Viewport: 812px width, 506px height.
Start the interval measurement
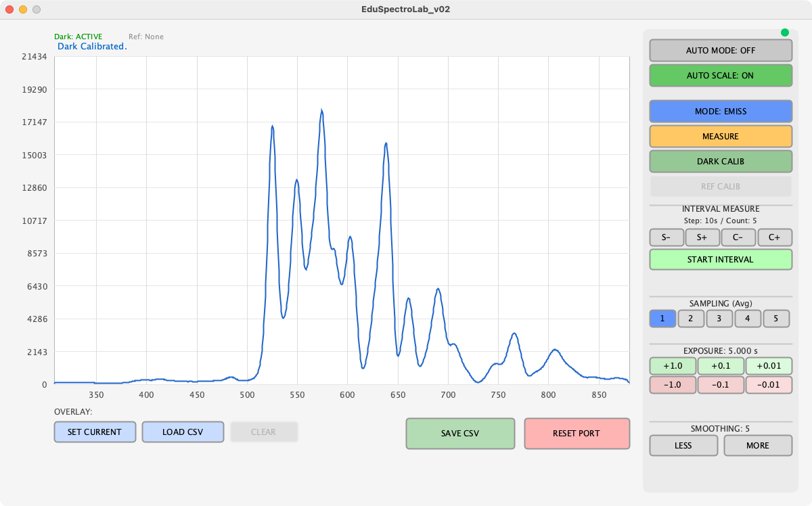pyautogui.click(x=720, y=260)
